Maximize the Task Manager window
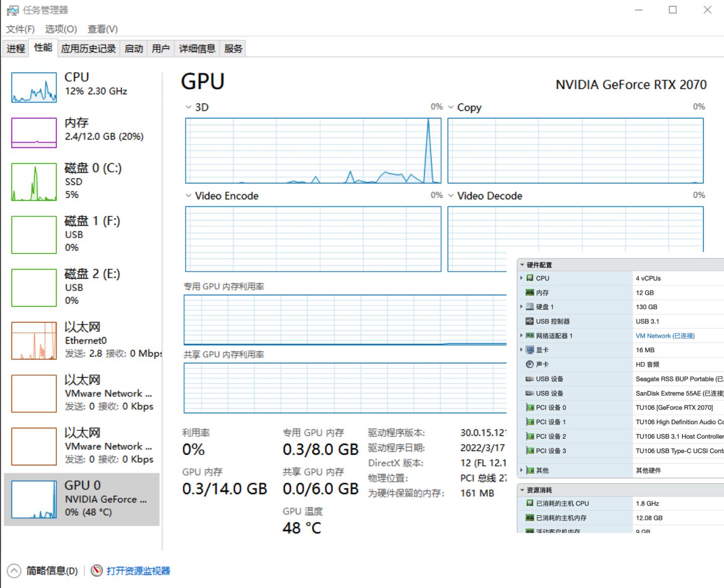 click(x=673, y=10)
